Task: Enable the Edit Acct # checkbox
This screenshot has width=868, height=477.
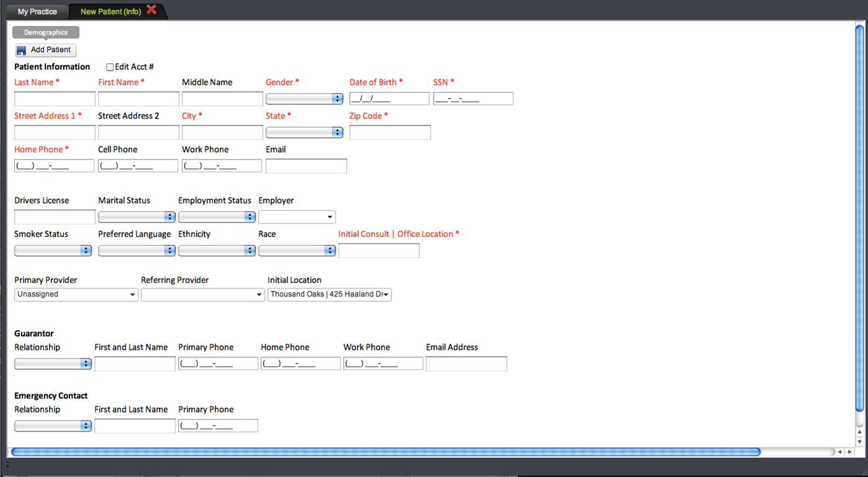Action: coord(110,67)
